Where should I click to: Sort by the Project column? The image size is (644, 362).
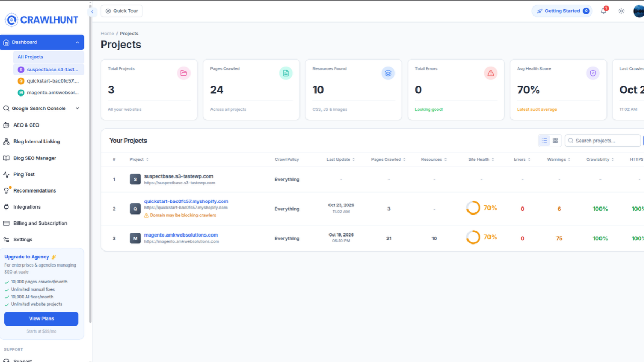139,160
